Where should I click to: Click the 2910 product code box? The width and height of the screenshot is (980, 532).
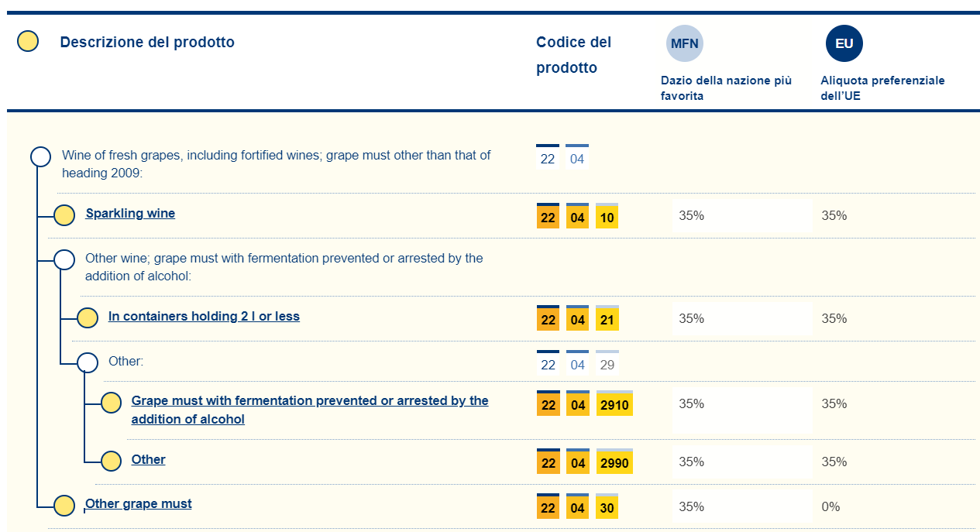614,404
